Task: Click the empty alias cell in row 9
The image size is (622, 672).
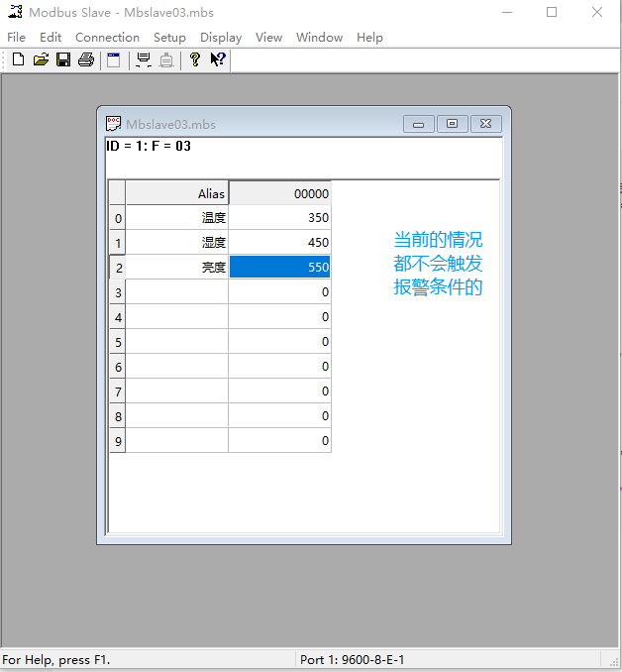Action: click(177, 441)
